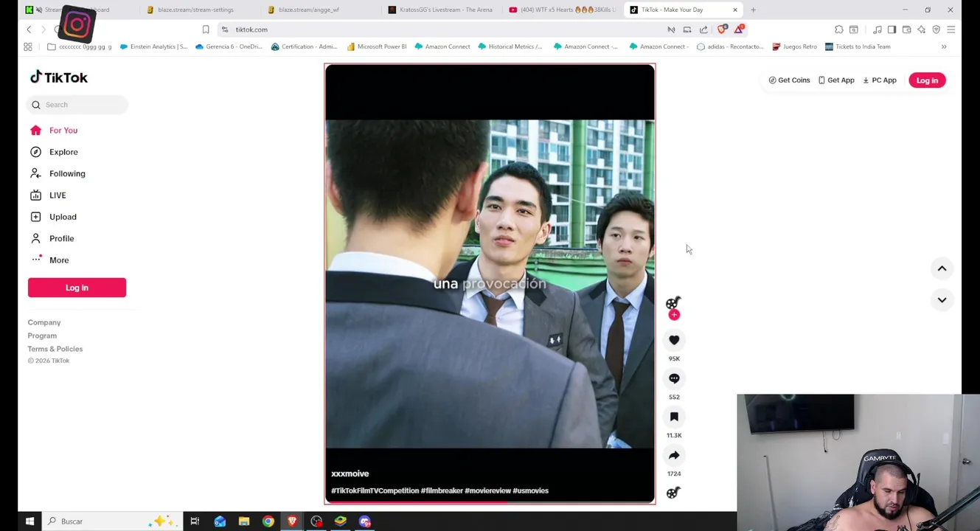
Task: Share the video with the arrow icon
Action: [x=674, y=455]
